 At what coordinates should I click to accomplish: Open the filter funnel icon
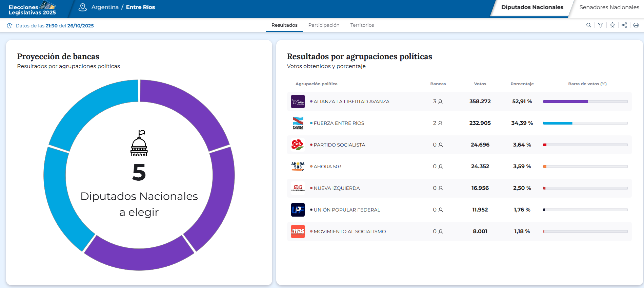point(601,25)
